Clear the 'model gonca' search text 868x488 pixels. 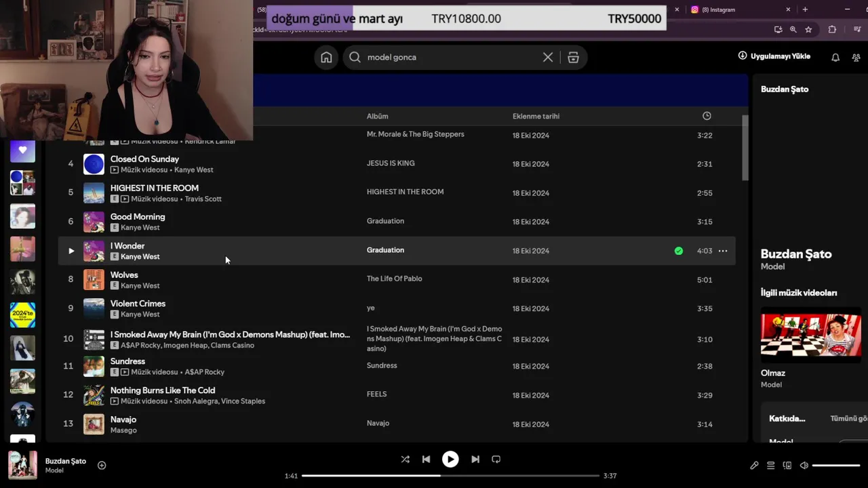pyautogui.click(x=548, y=58)
